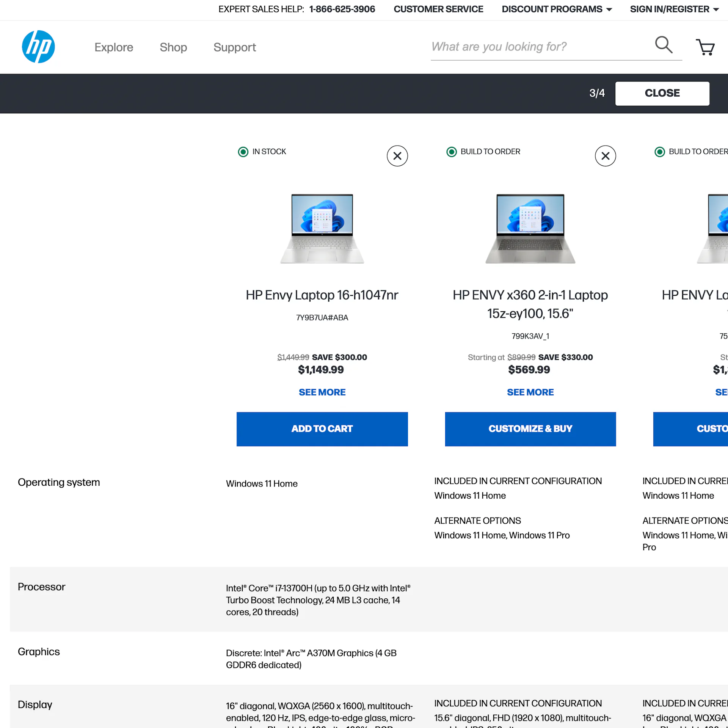Click the green indicator beside BUILD TO ORDER for ENVY x360
This screenshot has height=728, width=728.
451,152
